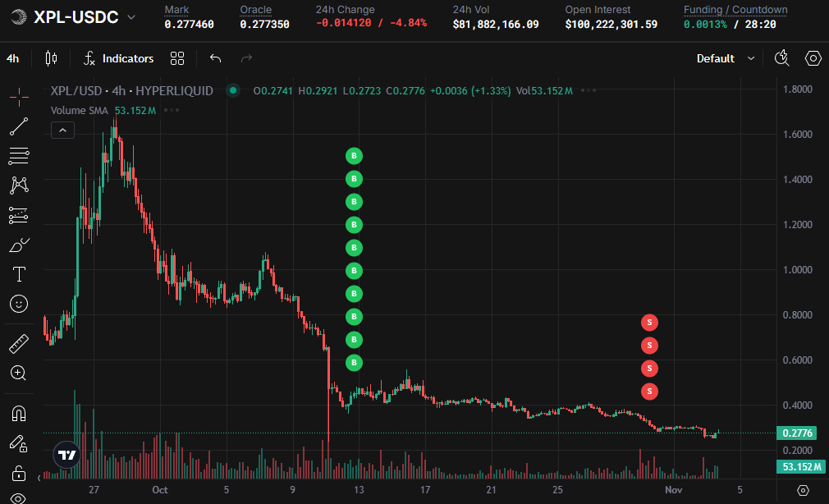Toggle the magnet snapping mode
829x504 pixels.
tap(19, 414)
